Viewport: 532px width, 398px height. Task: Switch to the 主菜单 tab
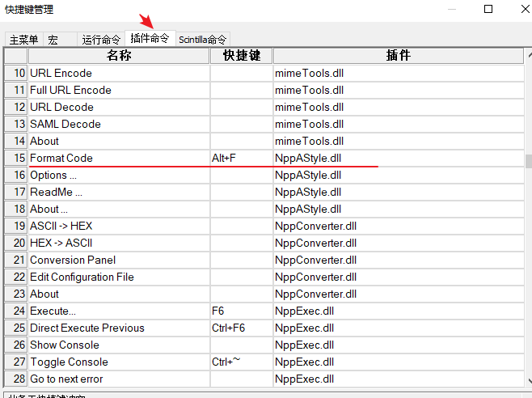(x=23, y=40)
